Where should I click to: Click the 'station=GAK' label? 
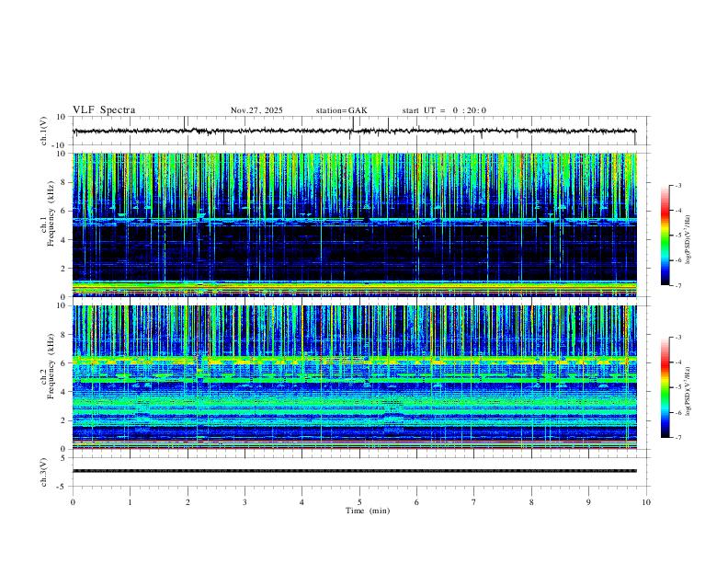(x=342, y=110)
